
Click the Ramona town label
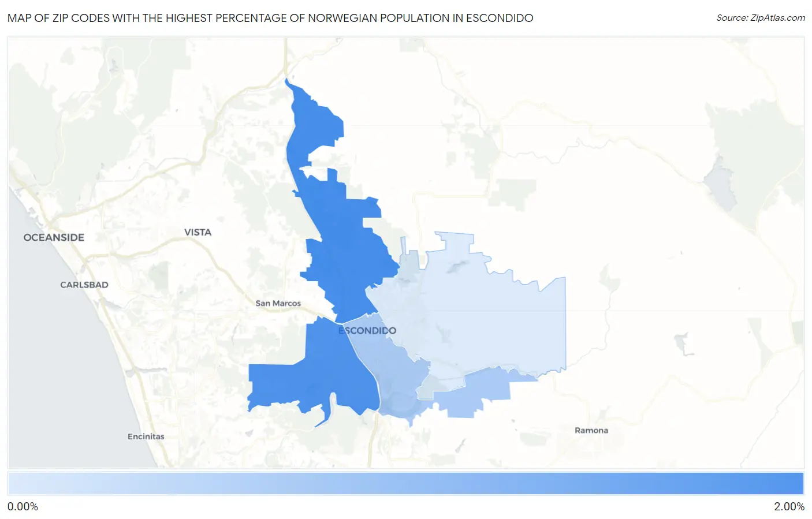click(591, 430)
